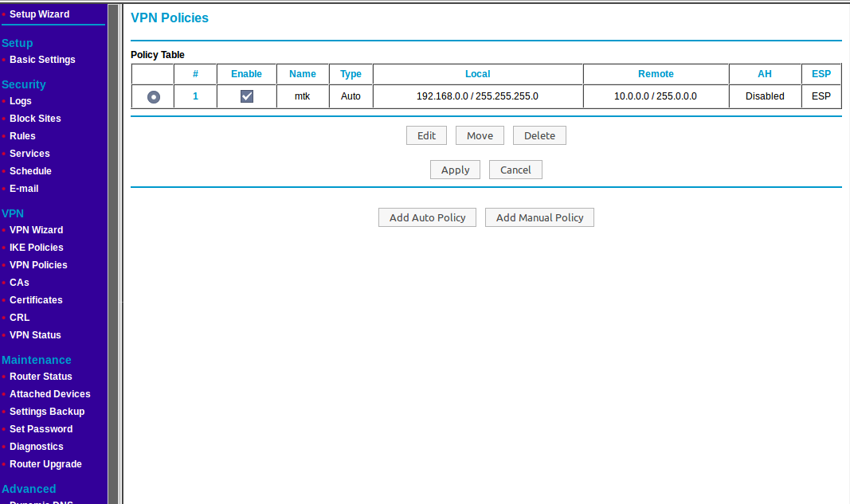Cancel the policy changes

pos(515,170)
